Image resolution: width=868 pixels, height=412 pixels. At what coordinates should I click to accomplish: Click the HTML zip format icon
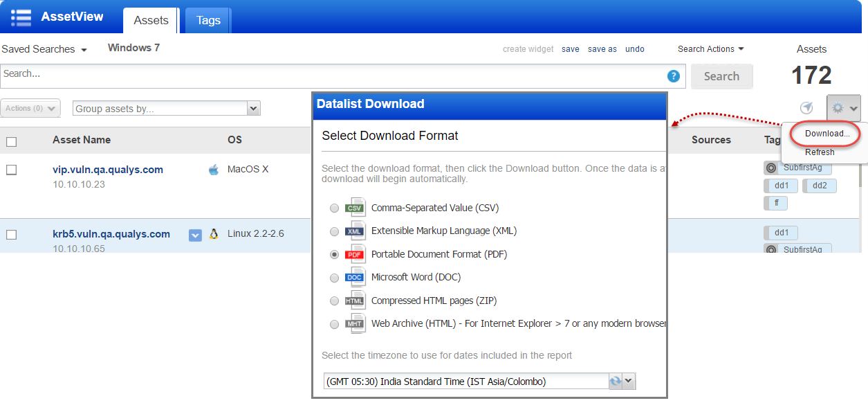355,301
